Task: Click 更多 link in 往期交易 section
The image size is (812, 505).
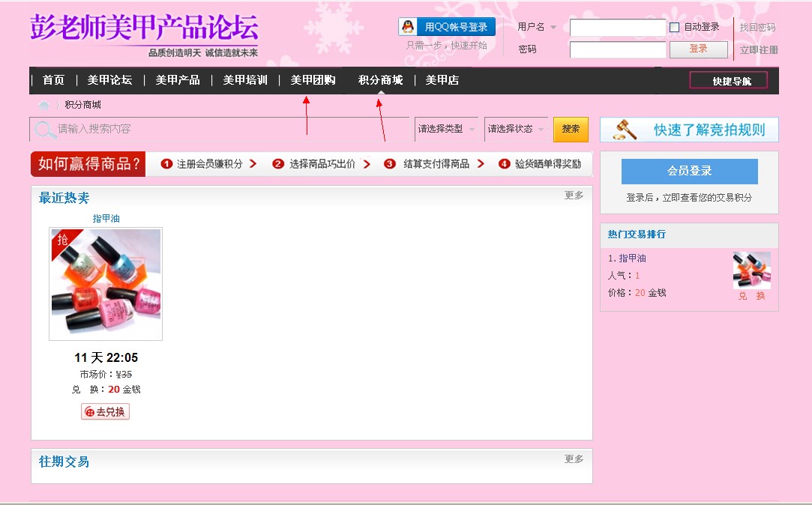Action: pos(574,459)
